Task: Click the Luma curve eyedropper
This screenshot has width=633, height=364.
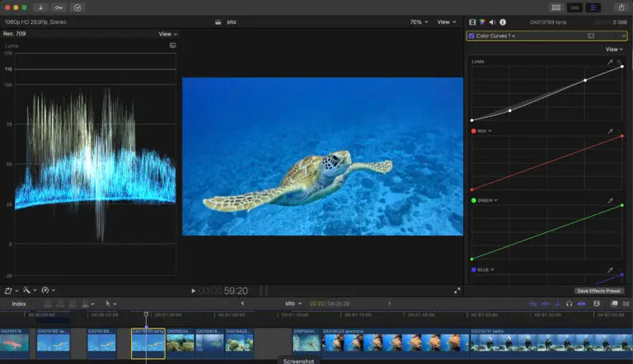Action: 610,62
